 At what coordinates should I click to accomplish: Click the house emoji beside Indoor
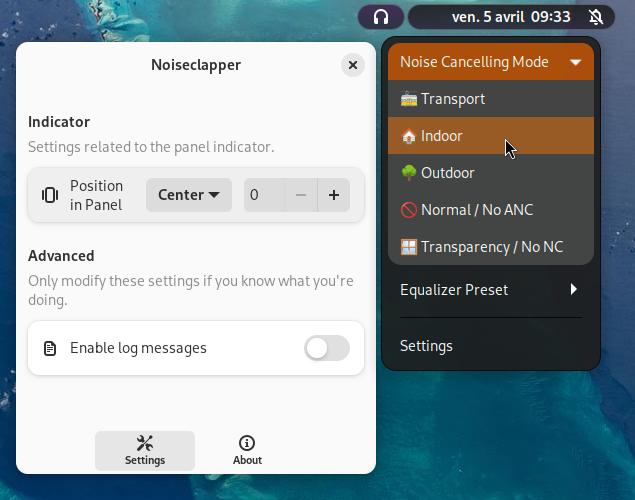409,136
